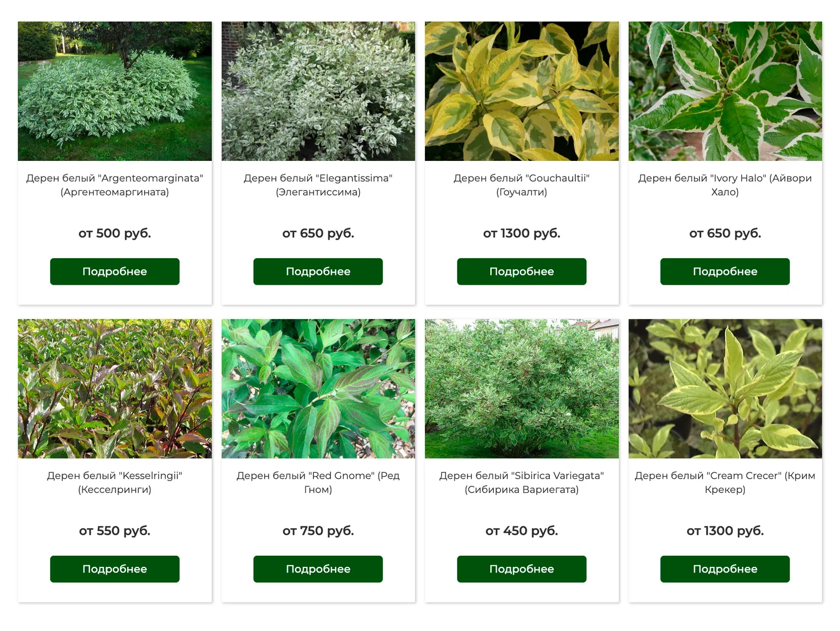Viewport: 840px width, 631px height.
Task: Open the Дерен белый "Gouchaultii" title link
Action: point(522,185)
